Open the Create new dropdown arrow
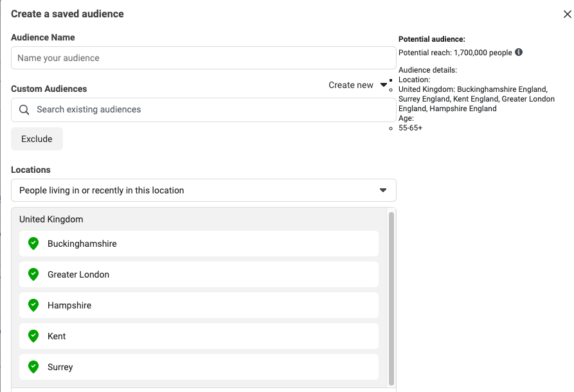 tap(383, 85)
